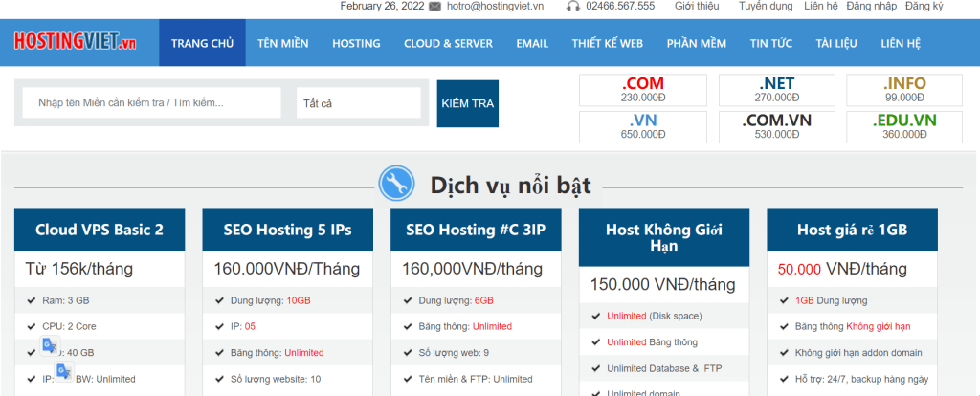The width and height of the screenshot is (980, 396).
Task: Click the 160,000VNĐ/tháng price text
Action: click(472, 269)
